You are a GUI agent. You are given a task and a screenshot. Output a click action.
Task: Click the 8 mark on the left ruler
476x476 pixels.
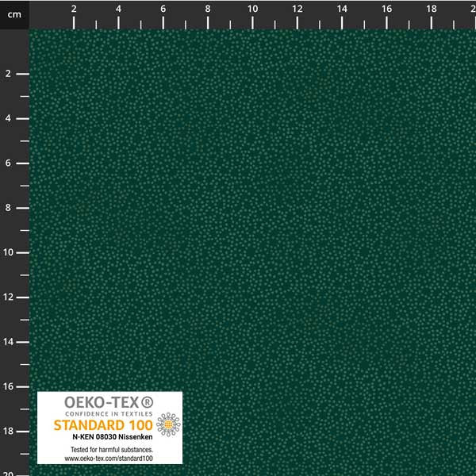click(x=7, y=208)
